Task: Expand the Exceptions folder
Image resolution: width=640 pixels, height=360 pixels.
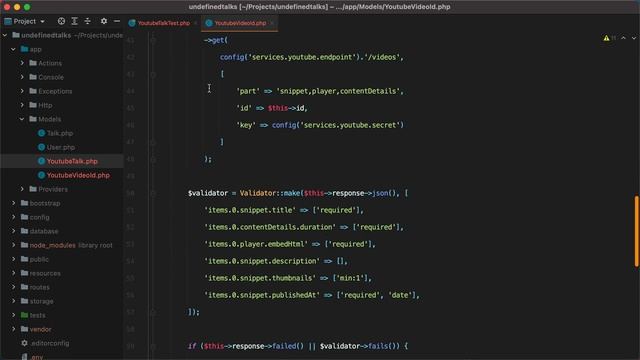Action: tap(22, 91)
